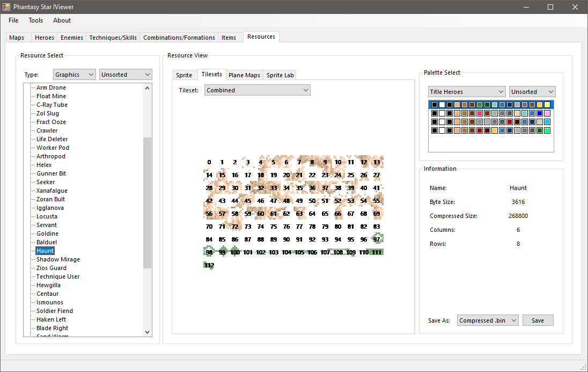The image size is (588, 372).
Task: Switch to the Items tab
Action: 229,38
